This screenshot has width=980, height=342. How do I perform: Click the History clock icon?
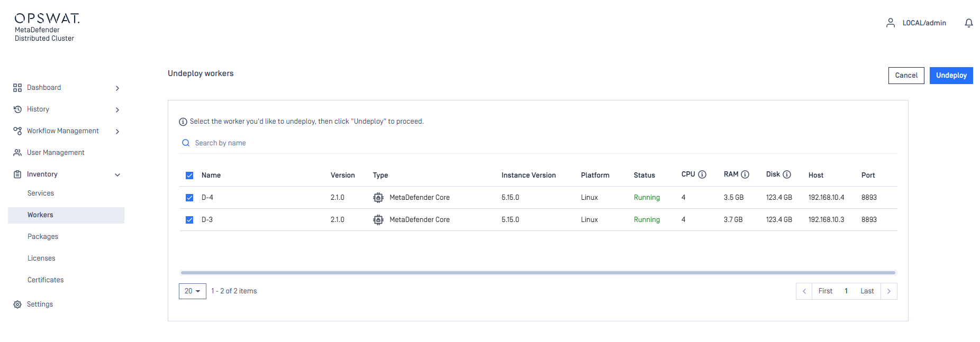tap(17, 109)
